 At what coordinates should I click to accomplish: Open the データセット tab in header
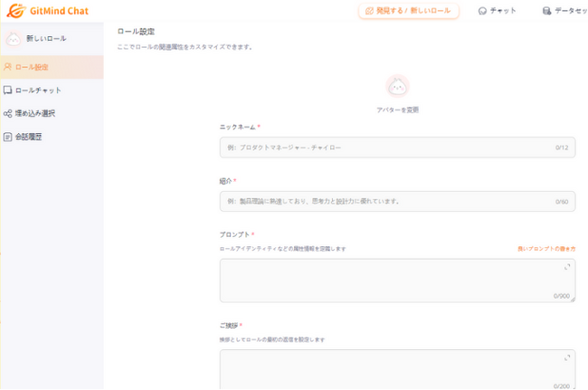point(565,11)
